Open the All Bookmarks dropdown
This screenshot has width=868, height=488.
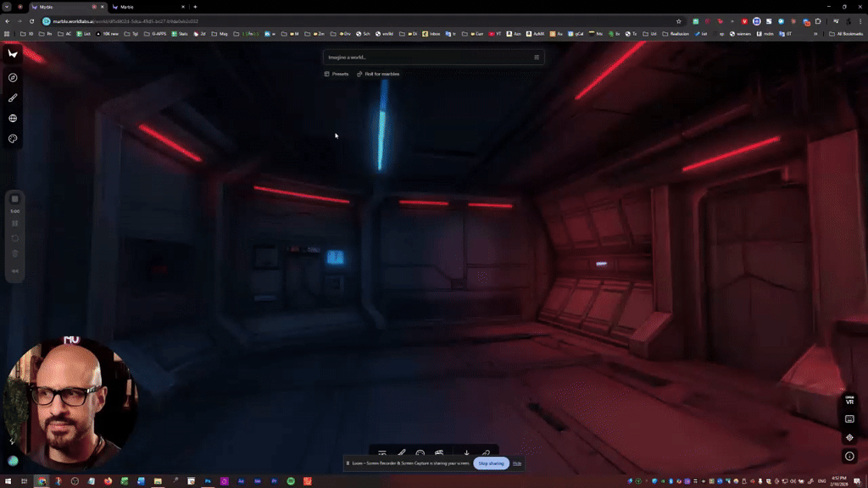(849, 34)
